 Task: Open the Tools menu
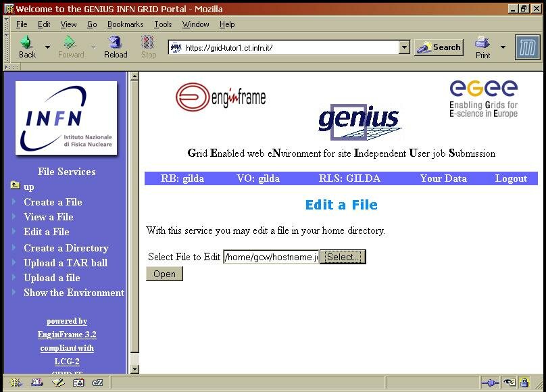163,24
